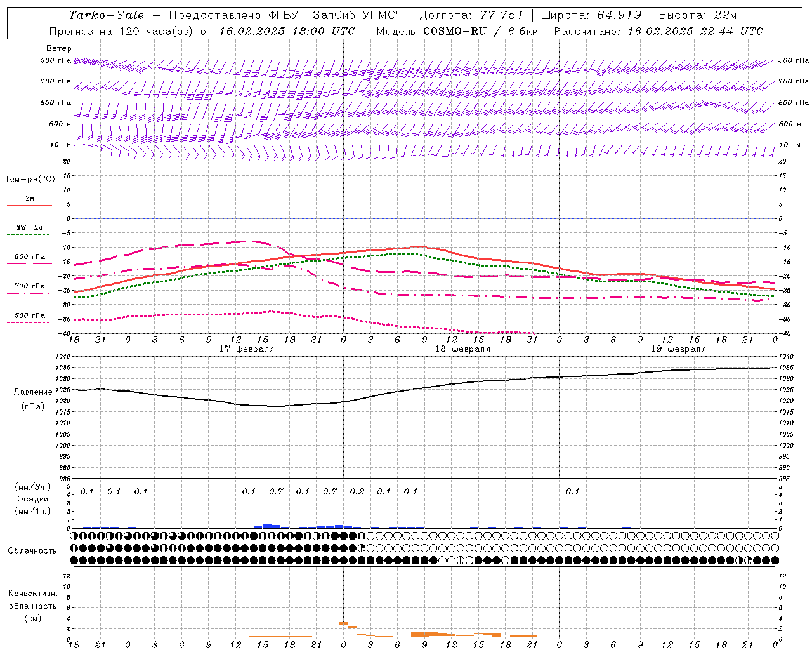
Task: Click the elevation text "Высота: 22м"
Action: point(698,15)
